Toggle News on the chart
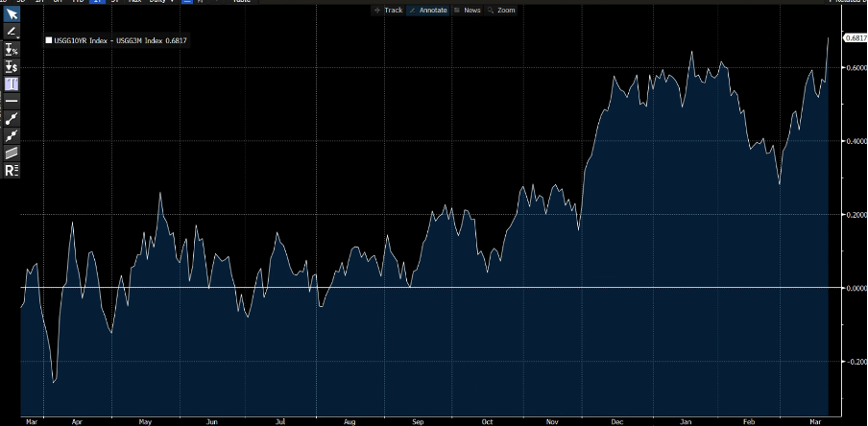Viewport: 868px width, 426px height. (468, 10)
